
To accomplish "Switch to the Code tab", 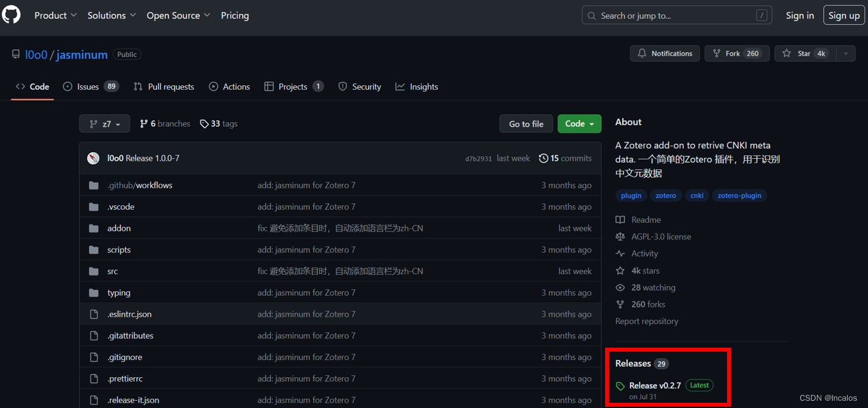I will click(x=33, y=87).
